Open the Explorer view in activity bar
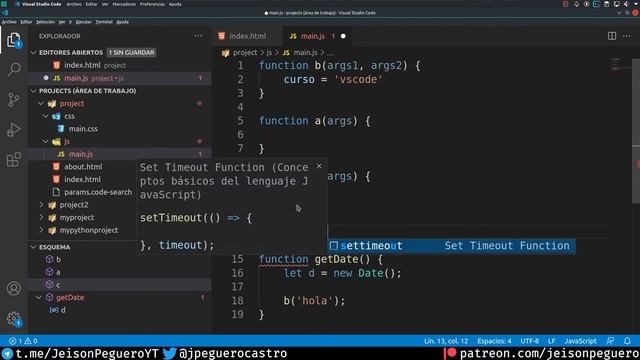Screen dimensions: 640x360 point(13,40)
